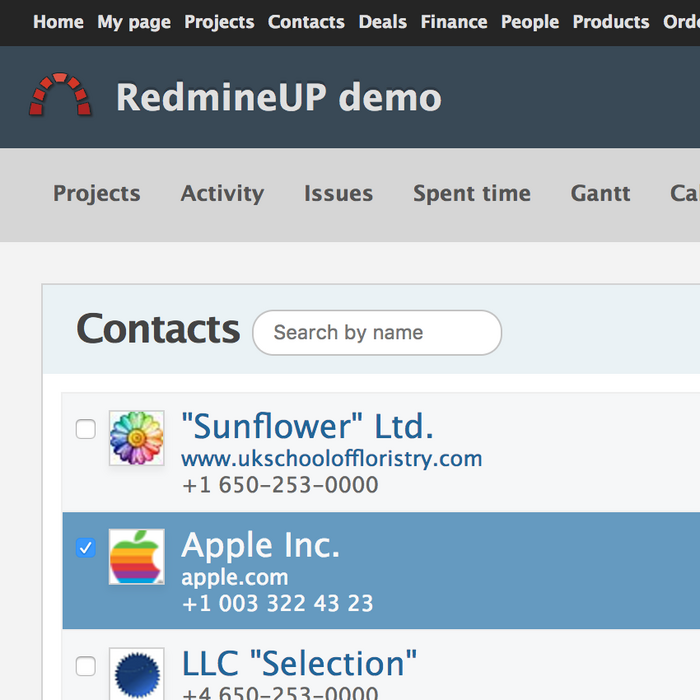Open the Contacts top menu item
700x700 pixels.
[306, 22]
